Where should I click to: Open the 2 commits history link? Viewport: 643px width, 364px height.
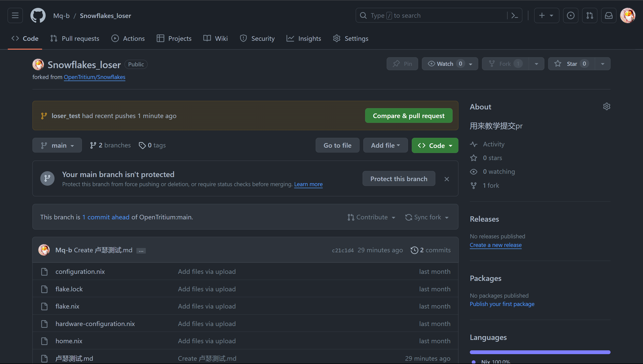(431, 250)
